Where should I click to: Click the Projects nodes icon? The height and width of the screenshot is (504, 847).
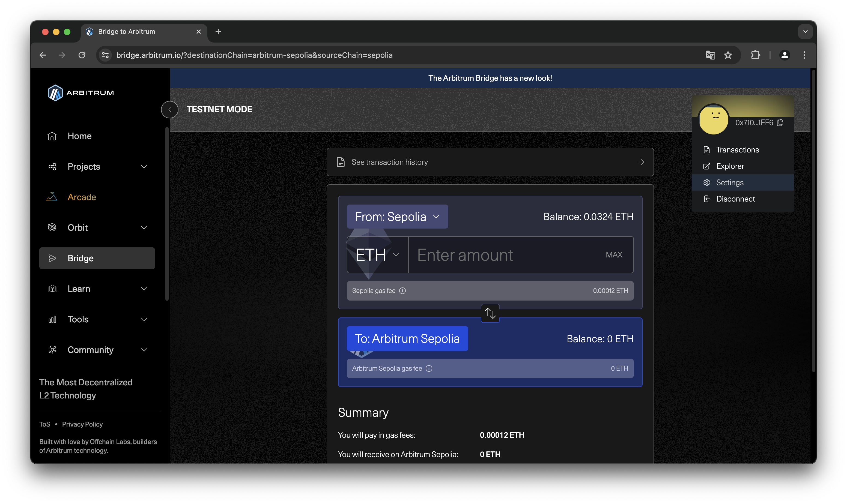point(52,166)
